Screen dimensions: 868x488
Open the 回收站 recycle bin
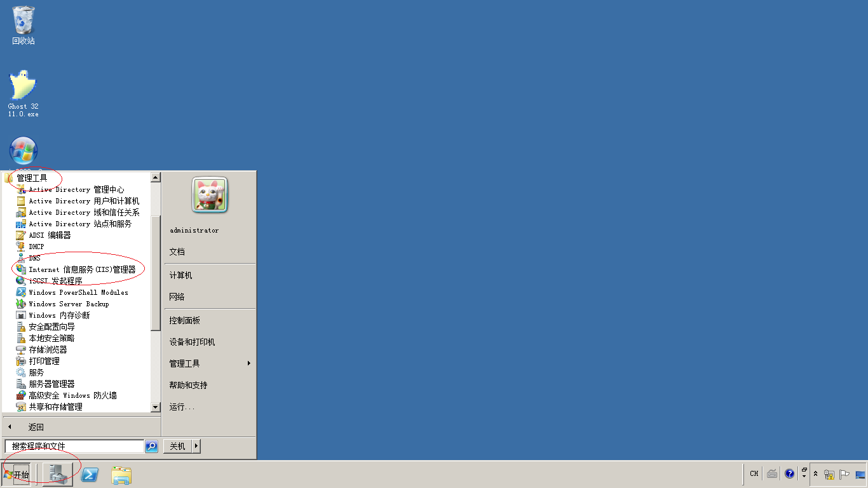[22, 19]
